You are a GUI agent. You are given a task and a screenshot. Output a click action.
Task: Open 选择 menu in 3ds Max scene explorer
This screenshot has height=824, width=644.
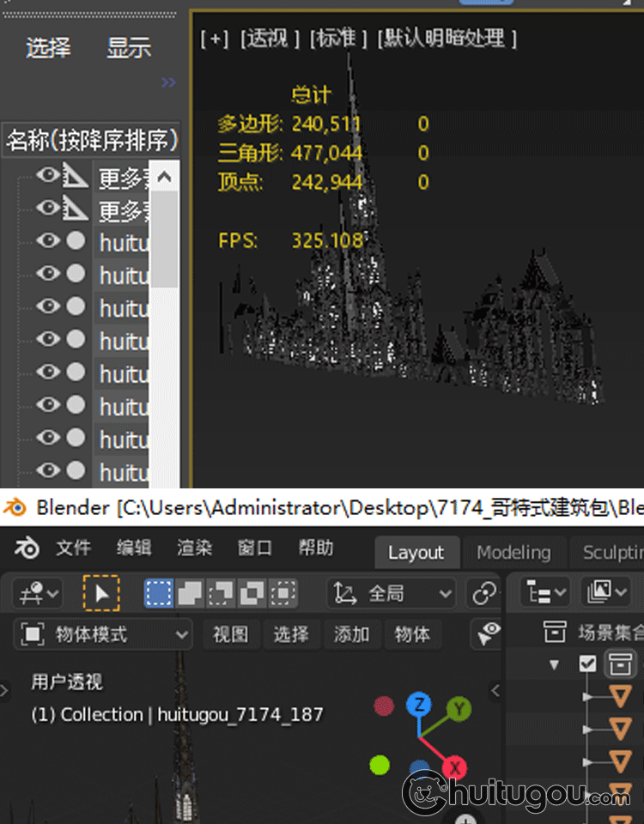(48, 48)
